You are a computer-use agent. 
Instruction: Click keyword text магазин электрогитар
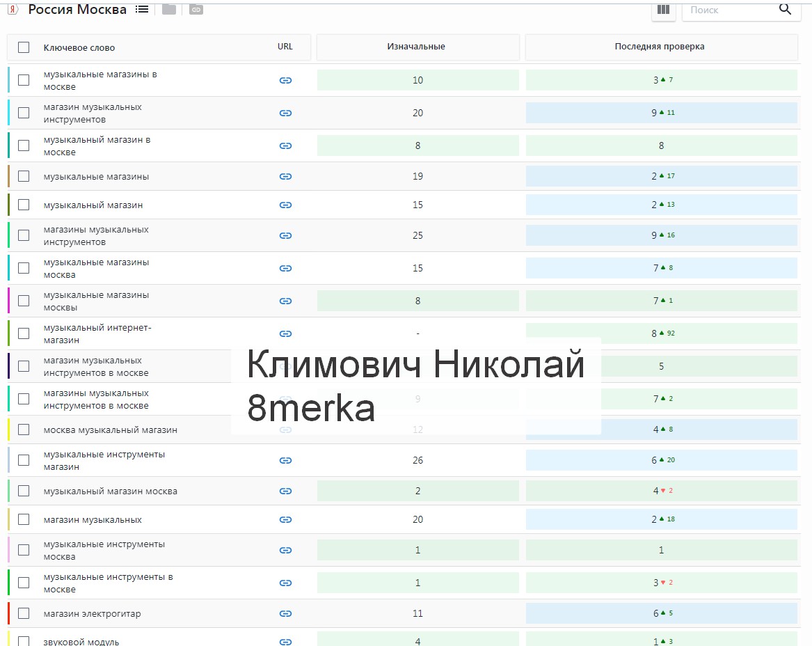point(92,613)
